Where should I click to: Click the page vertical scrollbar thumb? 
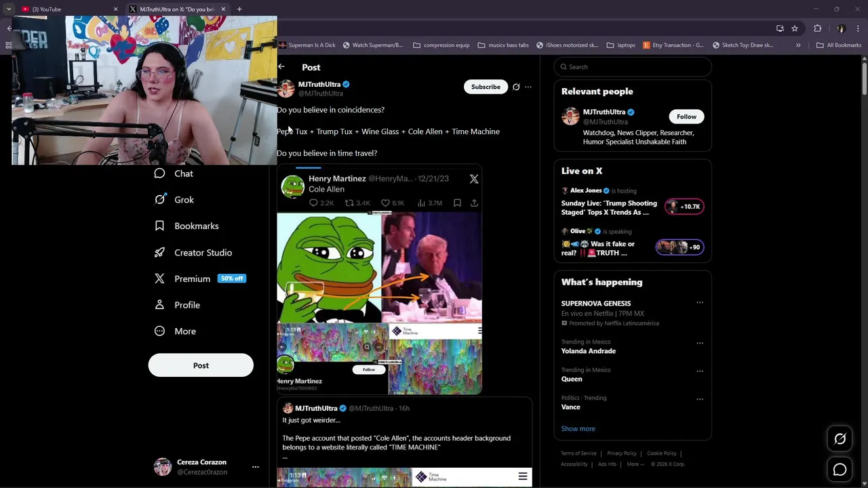(x=865, y=78)
